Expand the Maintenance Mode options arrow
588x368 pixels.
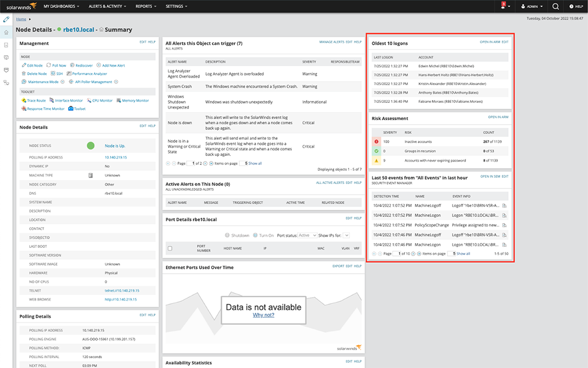click(x=62, y=82)
